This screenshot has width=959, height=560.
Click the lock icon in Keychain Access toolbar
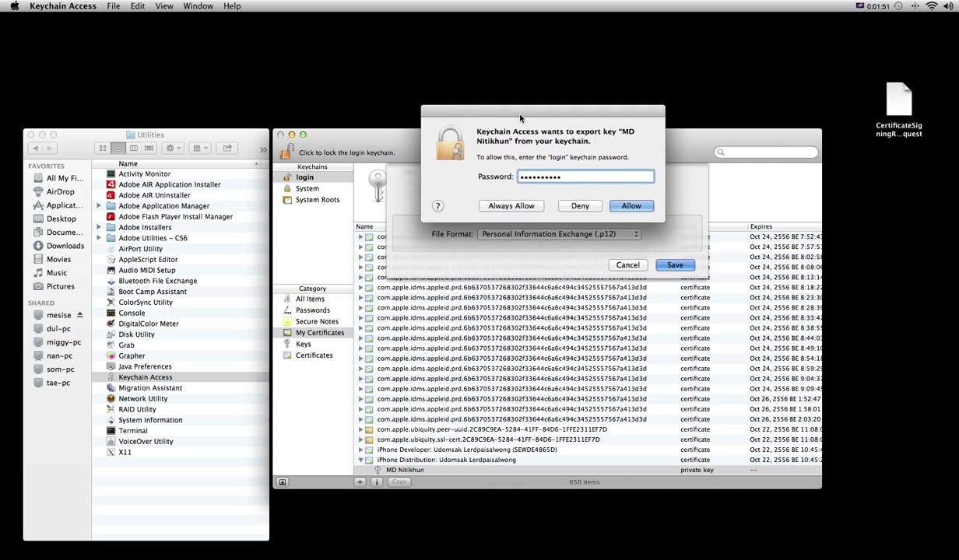286,152
